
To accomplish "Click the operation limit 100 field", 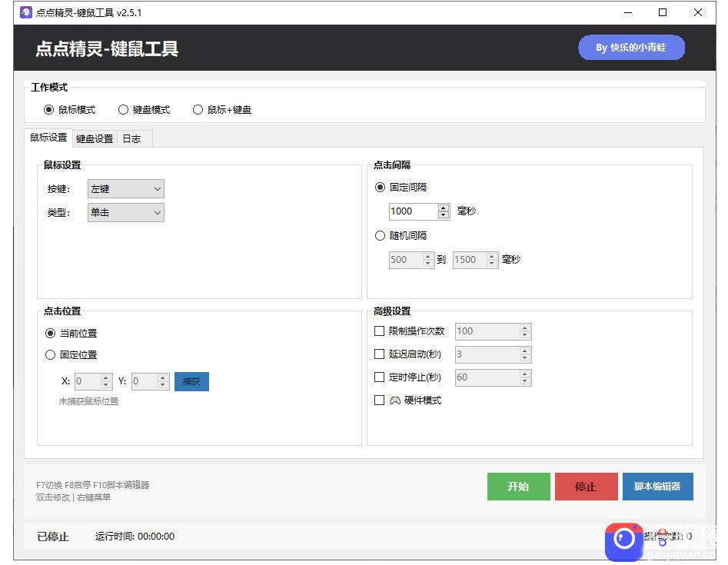I will click(x=487, y=331).
